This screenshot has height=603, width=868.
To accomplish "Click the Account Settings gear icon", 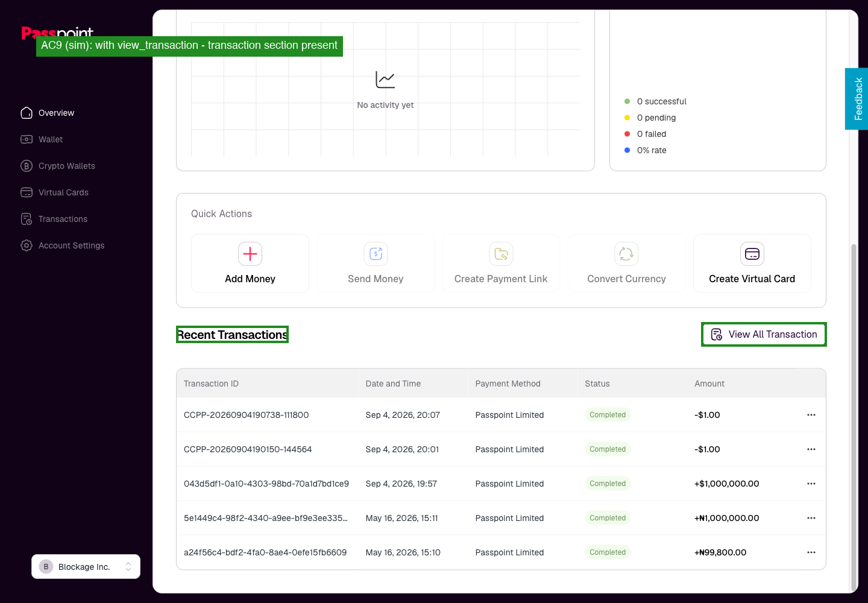I will pos(27,245).
